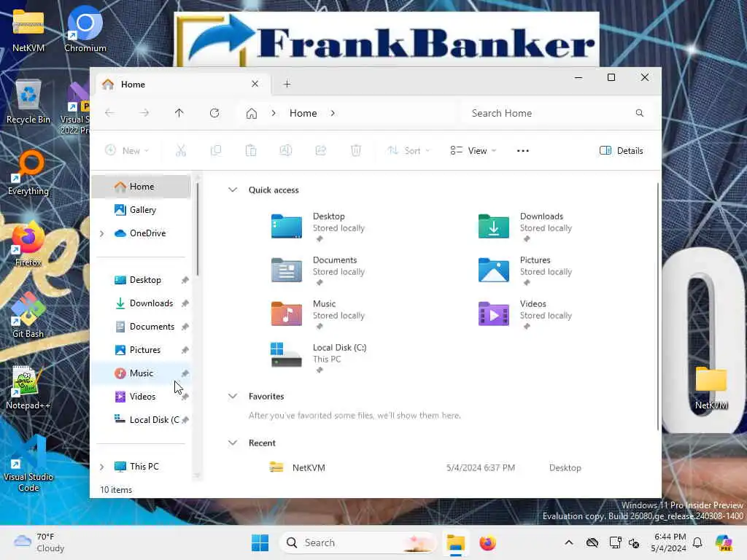Select pinned Documents in navigation pane
The image size is (747, 560).
142,326
